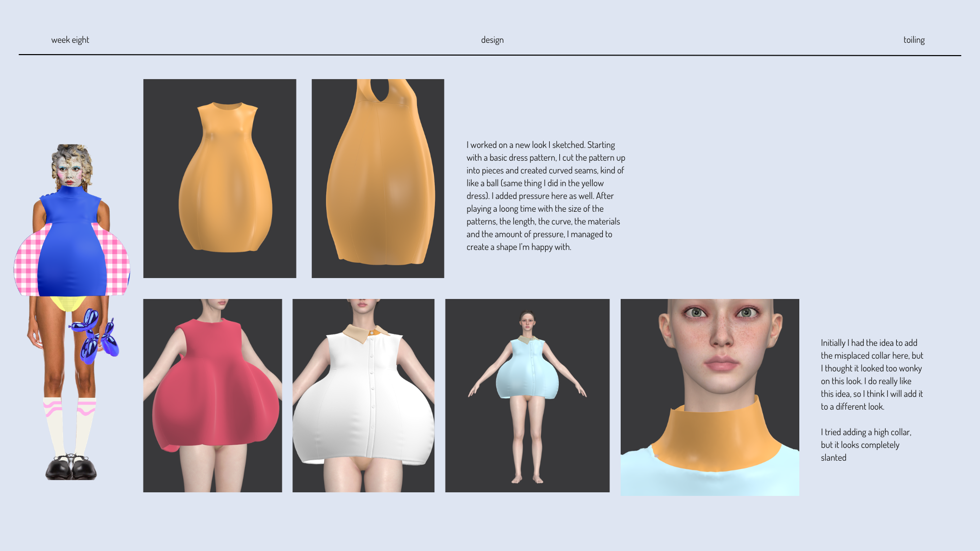The height and width of the screenshot is (551, 980).
Task: Click text 'I tried adding a high collar'
Action: 866,445
